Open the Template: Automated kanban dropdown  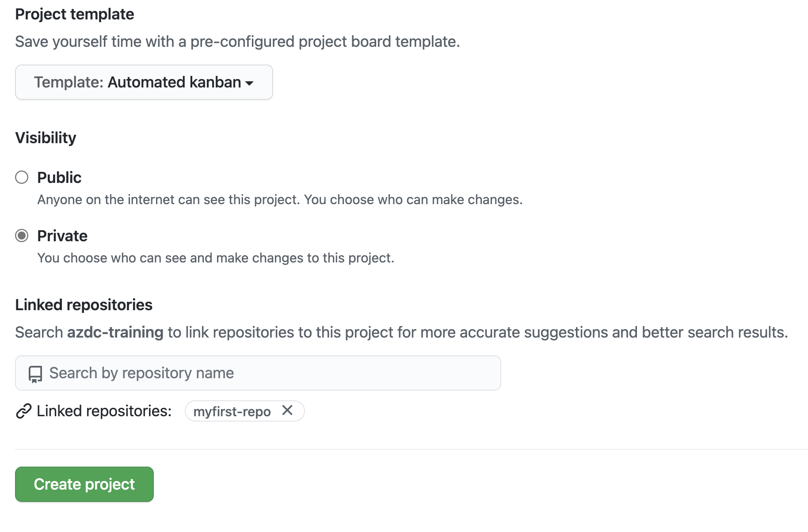144,82
